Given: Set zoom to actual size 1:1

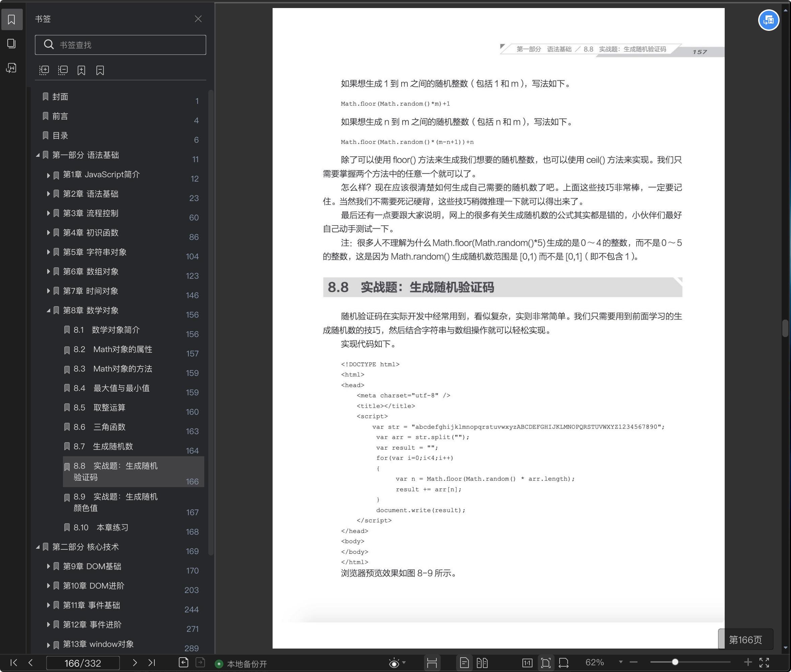Looking at the screenshot, I should [x=527, y=663].
